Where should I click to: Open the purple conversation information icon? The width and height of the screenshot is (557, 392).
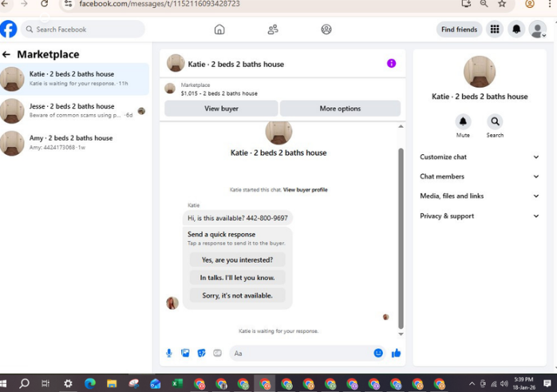coord(391,63)
